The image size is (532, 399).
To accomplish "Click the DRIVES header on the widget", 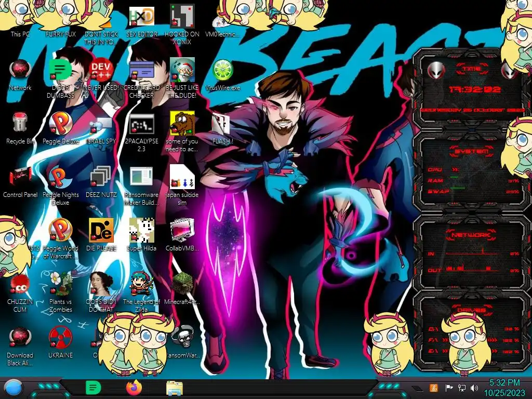I will [x=471, y=310].
